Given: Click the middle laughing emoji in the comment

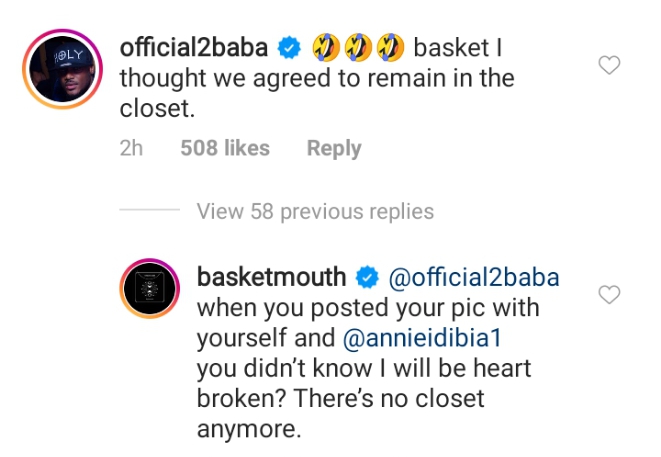Looking at the screenshot, I should 358,47.
